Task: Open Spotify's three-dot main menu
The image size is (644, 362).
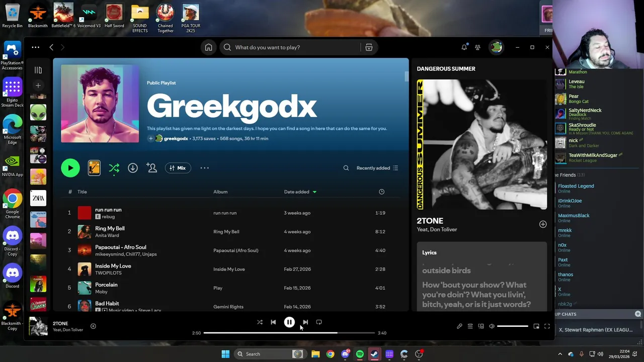Action: click(x=35, y=47)
